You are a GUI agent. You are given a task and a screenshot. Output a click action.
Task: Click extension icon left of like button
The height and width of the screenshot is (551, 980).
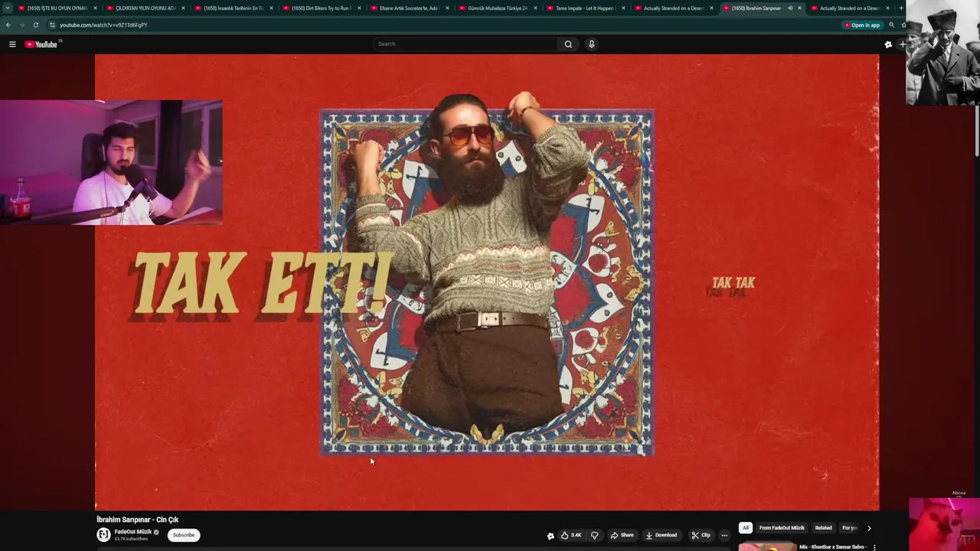[550, 536]
